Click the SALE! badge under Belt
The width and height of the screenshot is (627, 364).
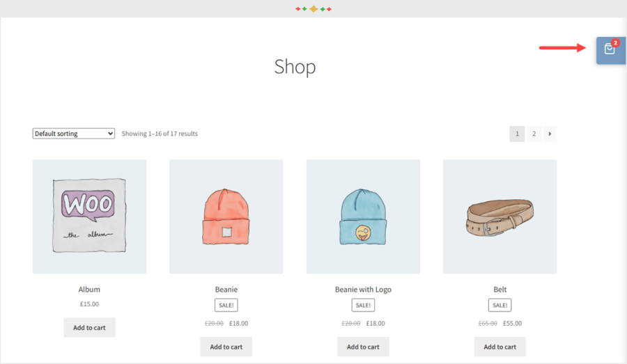(500, 306)
